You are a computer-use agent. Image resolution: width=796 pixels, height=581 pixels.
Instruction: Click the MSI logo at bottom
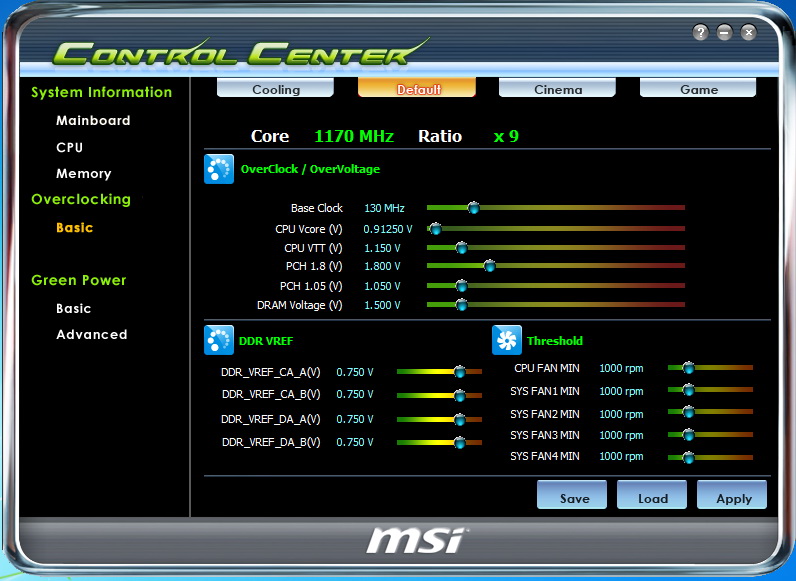(414, 539)
